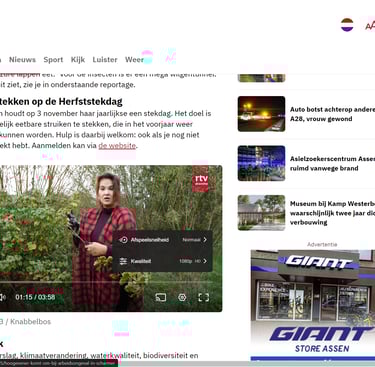The height and width of the screenshot is (367, 375).
Task: Click the museum building thumbnail
Action: click(x=261, y=213)
